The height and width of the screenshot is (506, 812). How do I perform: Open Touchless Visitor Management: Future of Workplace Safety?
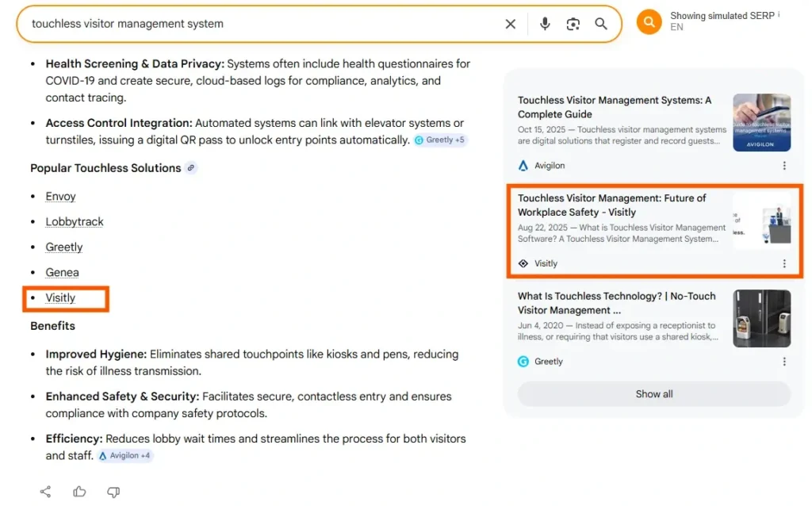coord(611,205)
